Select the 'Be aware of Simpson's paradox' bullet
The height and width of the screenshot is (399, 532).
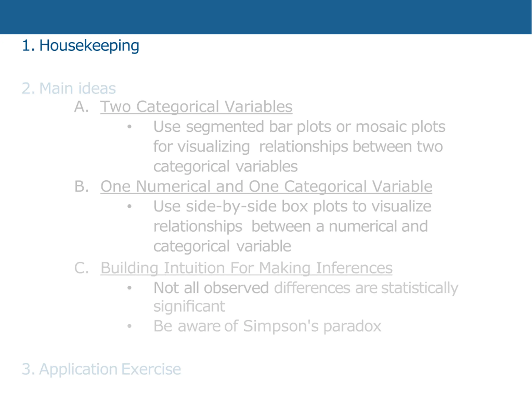pyautogui.click(x=267, y=326)
